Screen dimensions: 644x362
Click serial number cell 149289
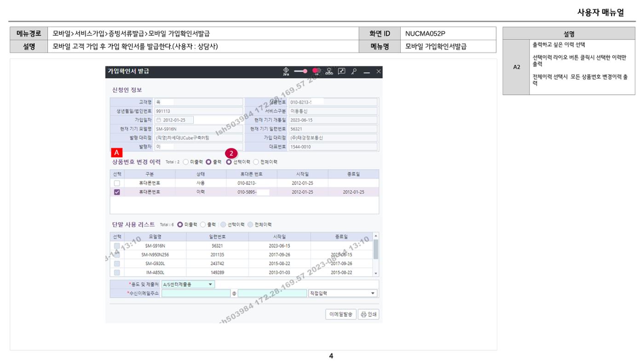point(217,272)
